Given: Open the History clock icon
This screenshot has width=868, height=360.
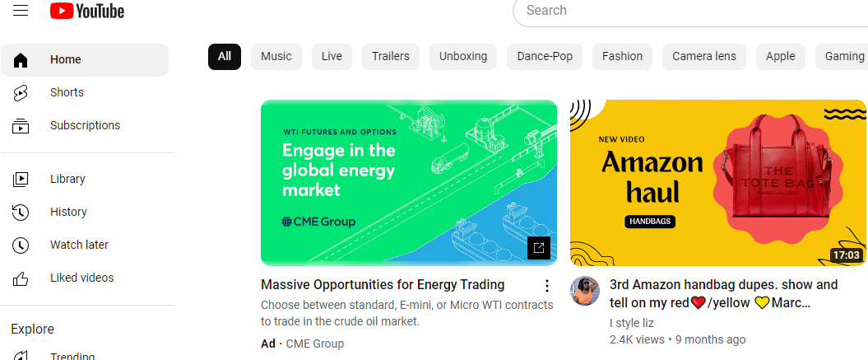Looking at the screenshot, I should point(21,212).
